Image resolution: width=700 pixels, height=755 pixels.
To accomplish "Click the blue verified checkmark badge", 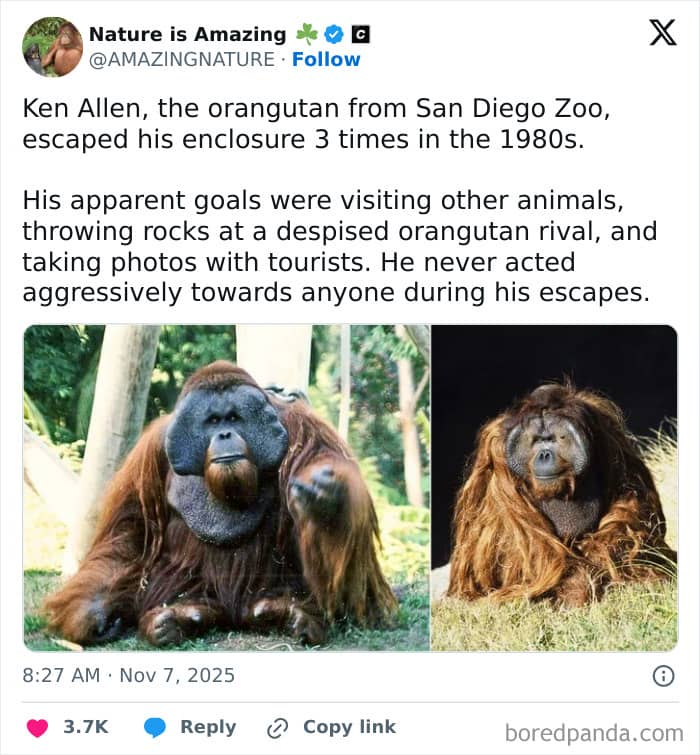I will coord(334,34).
